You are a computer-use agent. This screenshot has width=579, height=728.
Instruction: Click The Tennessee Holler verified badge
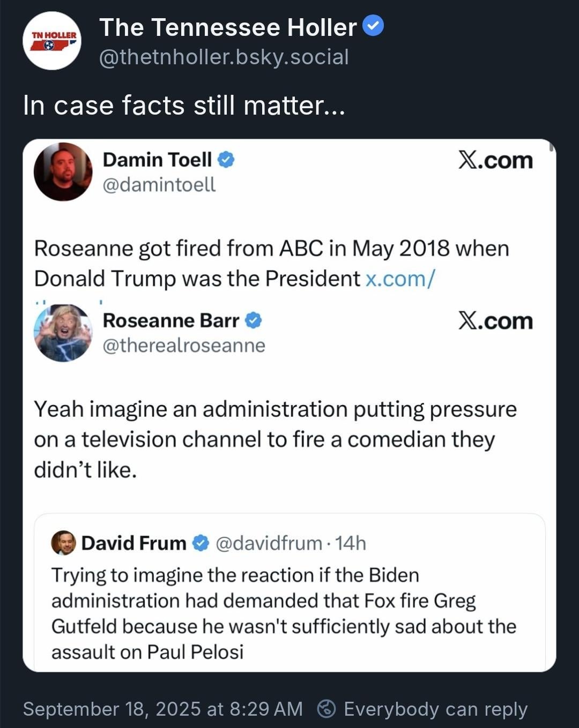(x=374, y=27)
